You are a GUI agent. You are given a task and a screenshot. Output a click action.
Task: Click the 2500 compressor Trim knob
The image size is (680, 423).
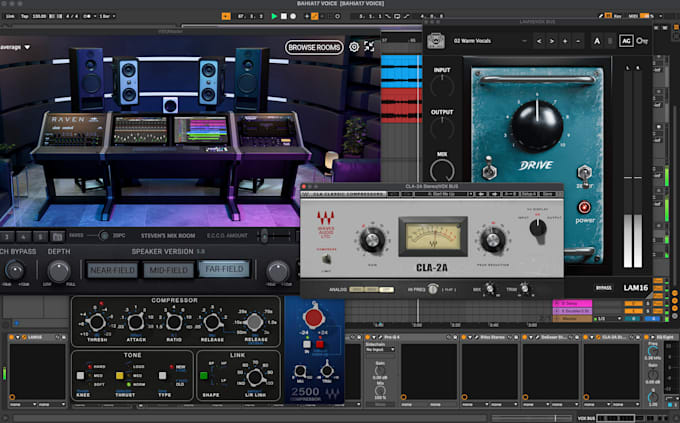click(327, 371)
